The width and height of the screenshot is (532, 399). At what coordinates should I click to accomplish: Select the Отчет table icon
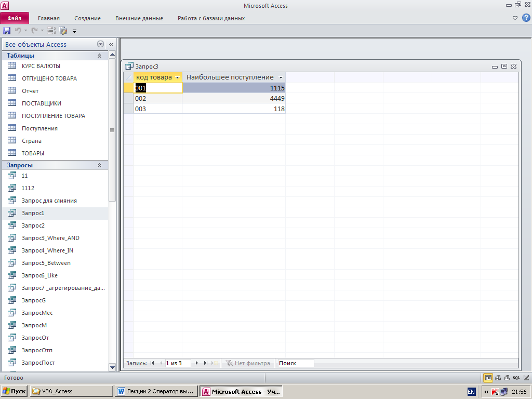click(x=12, y=90)
